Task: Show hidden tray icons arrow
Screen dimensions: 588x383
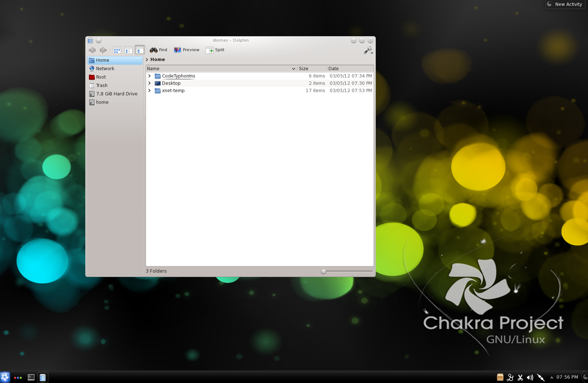Action: [551, 378]
